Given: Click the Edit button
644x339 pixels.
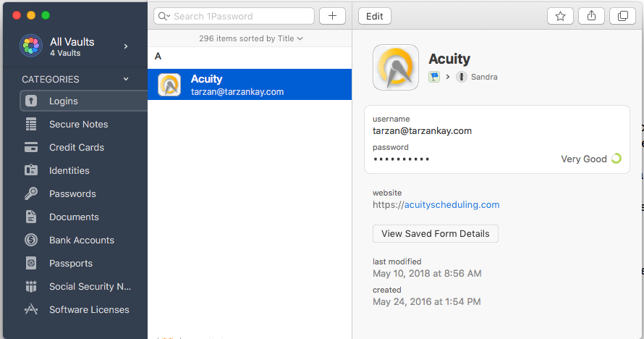Looking at the screenshot, I should [x=375, y=16].
